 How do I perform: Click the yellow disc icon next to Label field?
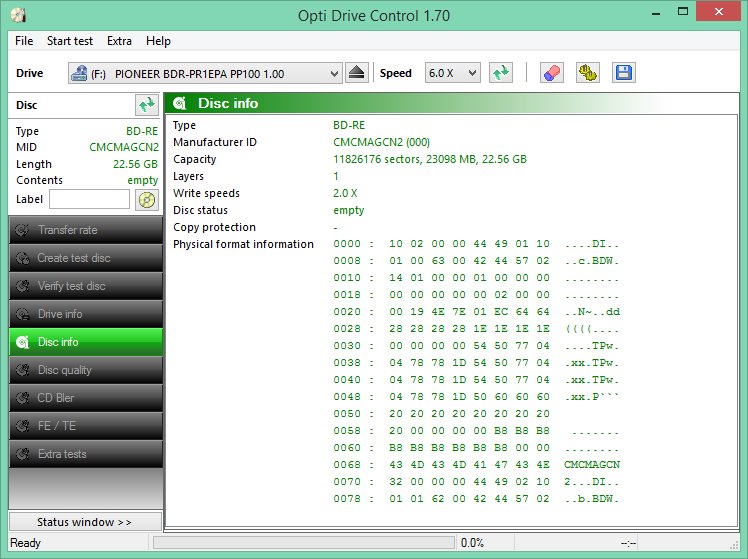(x=146, y=199)
